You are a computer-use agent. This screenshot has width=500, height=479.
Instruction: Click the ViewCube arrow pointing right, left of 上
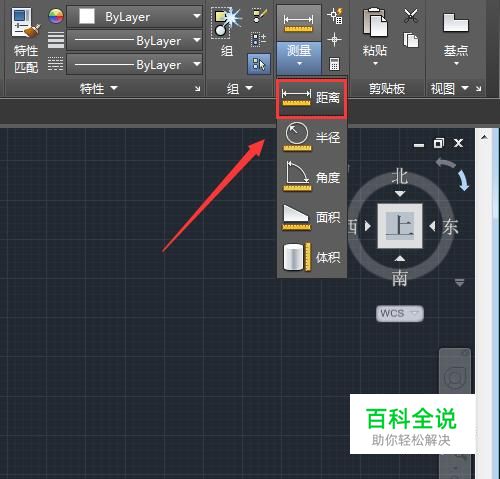click(368, 226)
